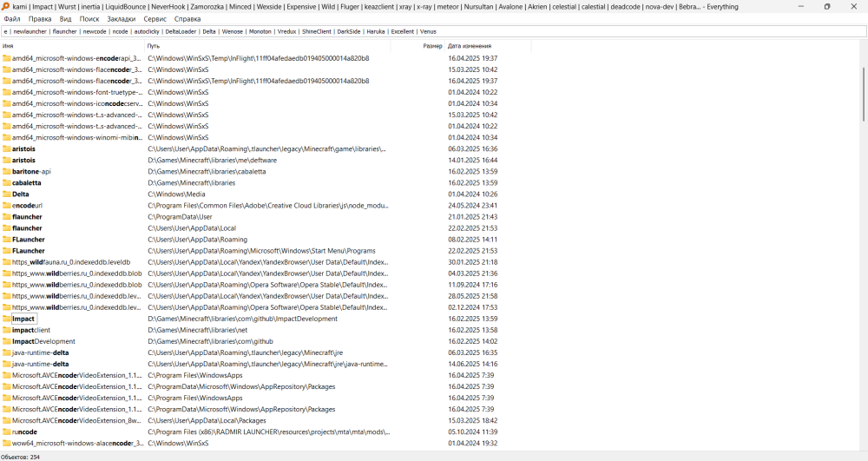Image resolution: width=868 pixels, height=461 pixels.
Task: Open the Сервис menu
Action: point(155,19)
